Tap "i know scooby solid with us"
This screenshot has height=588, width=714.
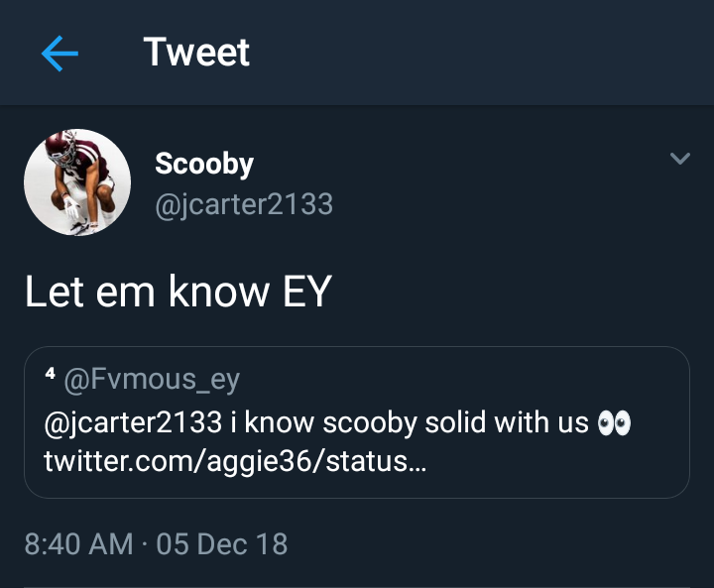(x=409, y=422)
